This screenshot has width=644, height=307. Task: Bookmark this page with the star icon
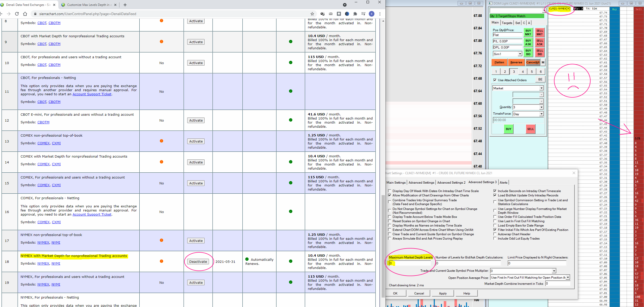(312, 14)
